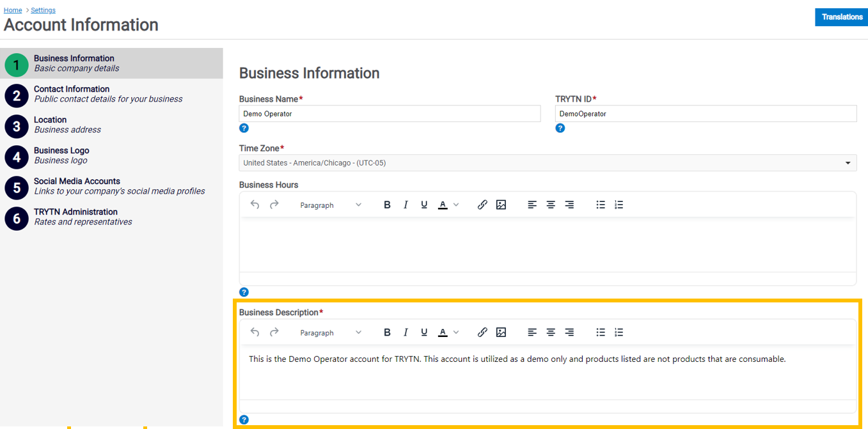
Task: Select step 1 Business Information
Action: [x=111, y=63]
